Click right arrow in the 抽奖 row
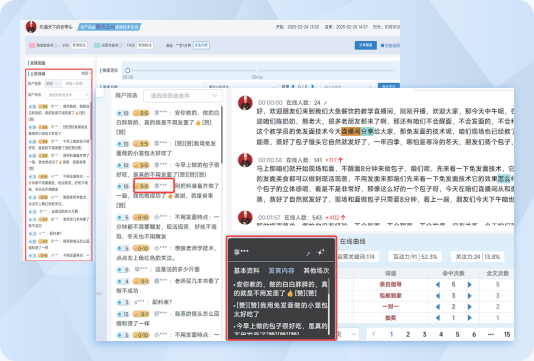The image size is (534, 361). coord(470,318)
